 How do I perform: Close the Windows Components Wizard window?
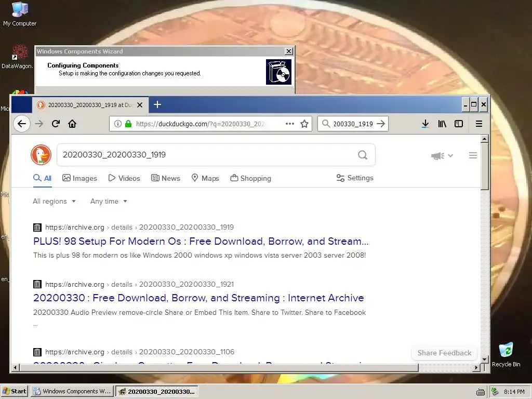pos(288,51)
